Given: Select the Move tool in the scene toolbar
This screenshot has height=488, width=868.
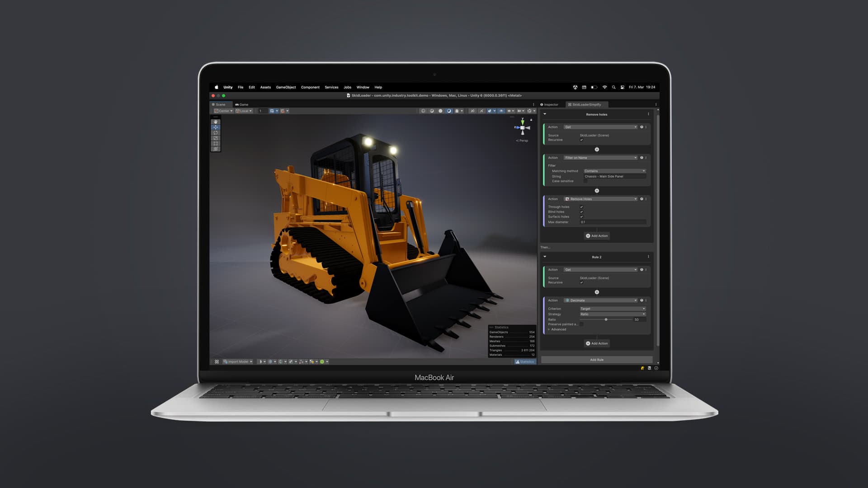Looking at the screenshot, I should pyautogui.click(x=216, y=127).
